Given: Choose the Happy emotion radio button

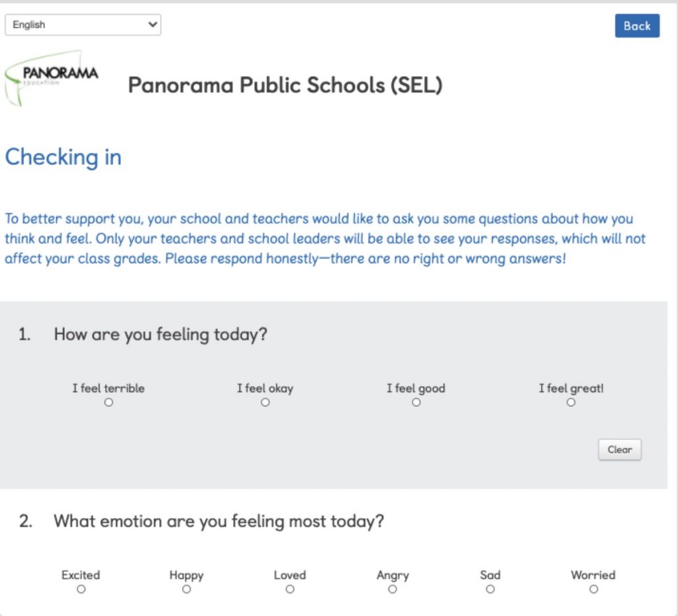Looking at the screenshot, I should pos(186,590).
